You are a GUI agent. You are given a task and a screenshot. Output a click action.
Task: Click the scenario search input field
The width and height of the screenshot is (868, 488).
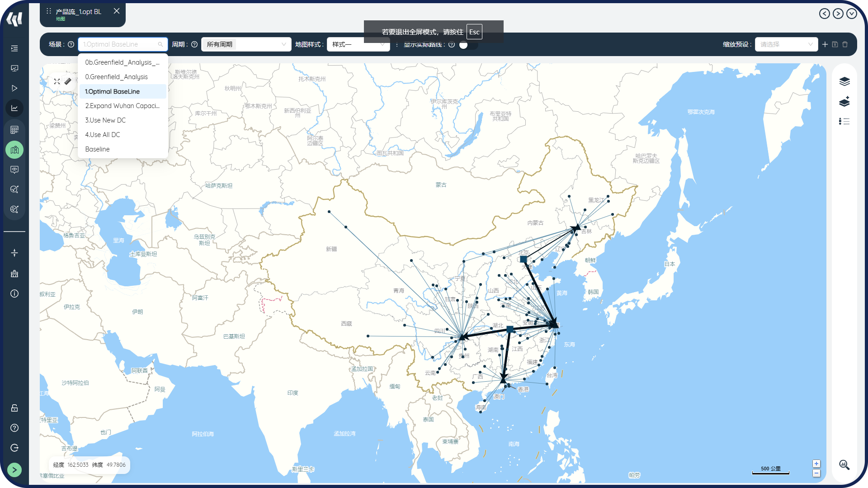click(x=123, y=44)
